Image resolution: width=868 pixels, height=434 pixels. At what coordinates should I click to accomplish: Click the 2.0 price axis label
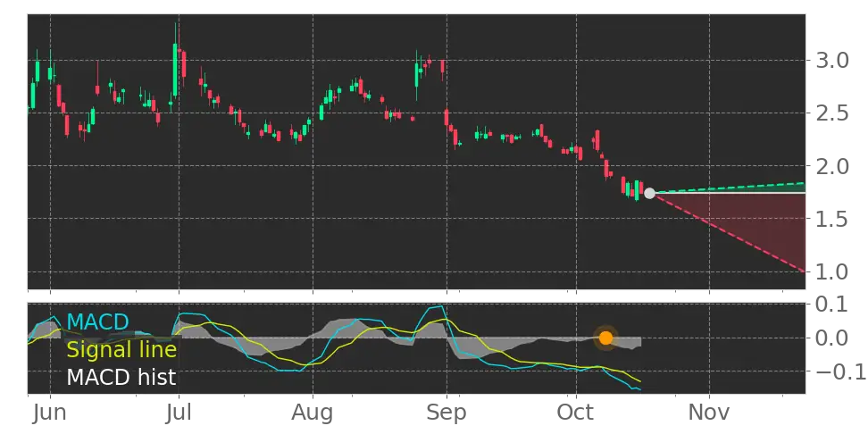pos(832,166)
